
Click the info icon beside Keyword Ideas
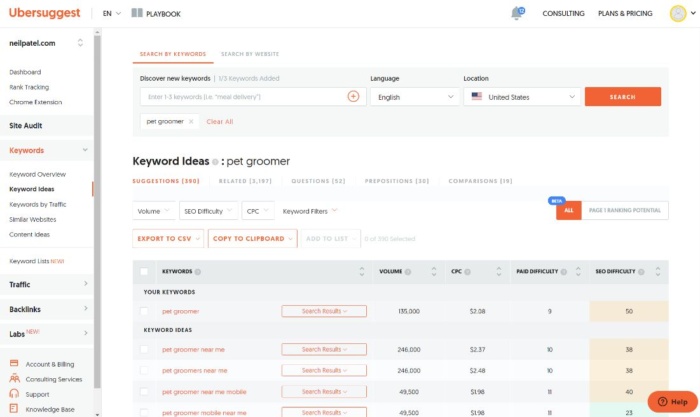215,161
